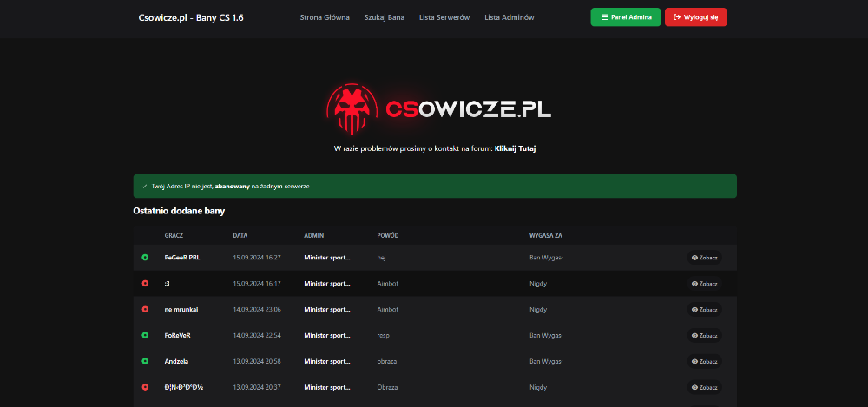The height and width of the screenshot is (407, 868).
Task: Open Lista Adminów page
Action: (510, 17)
